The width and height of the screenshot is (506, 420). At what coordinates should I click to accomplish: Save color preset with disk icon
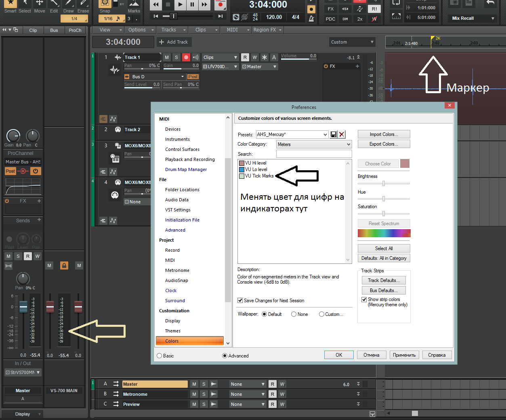(334, 134)
